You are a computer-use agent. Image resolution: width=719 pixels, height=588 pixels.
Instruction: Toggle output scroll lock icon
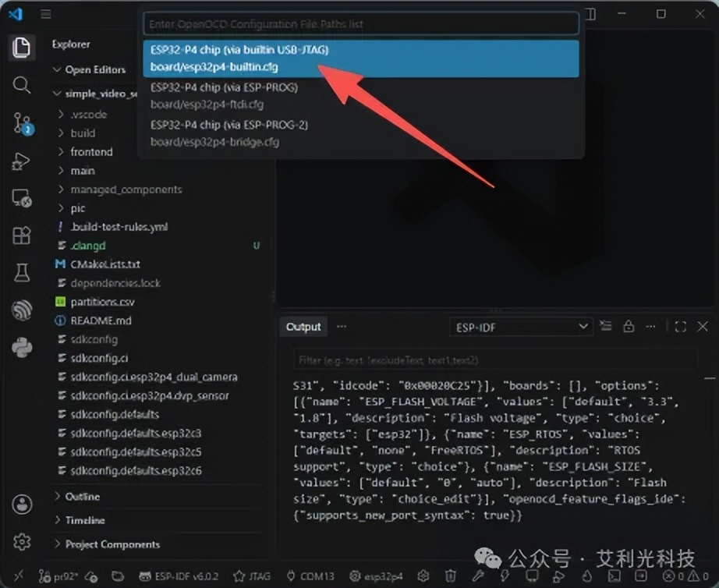[629, 327]
